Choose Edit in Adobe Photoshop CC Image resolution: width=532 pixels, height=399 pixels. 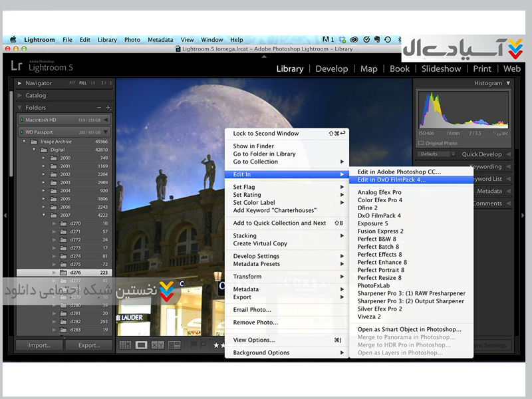[x=399, y=172]
